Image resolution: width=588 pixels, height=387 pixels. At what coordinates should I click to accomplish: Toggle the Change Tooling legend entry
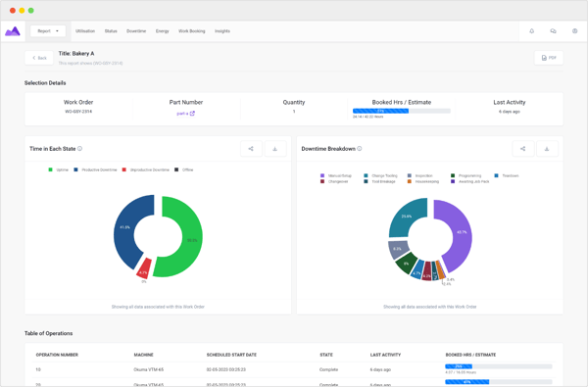pos(380,175)
